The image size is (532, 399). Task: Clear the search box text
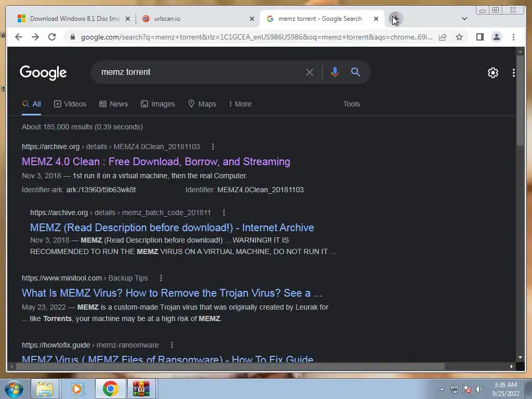[x=310, y=72]
